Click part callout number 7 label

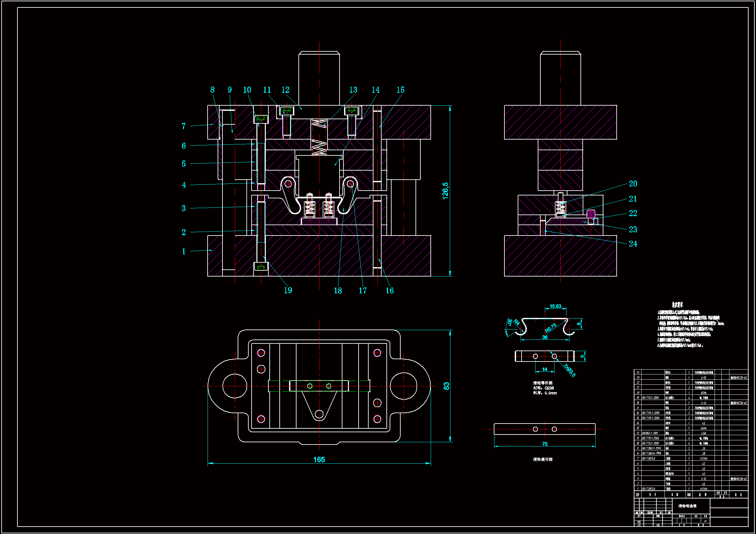point(184,126)
